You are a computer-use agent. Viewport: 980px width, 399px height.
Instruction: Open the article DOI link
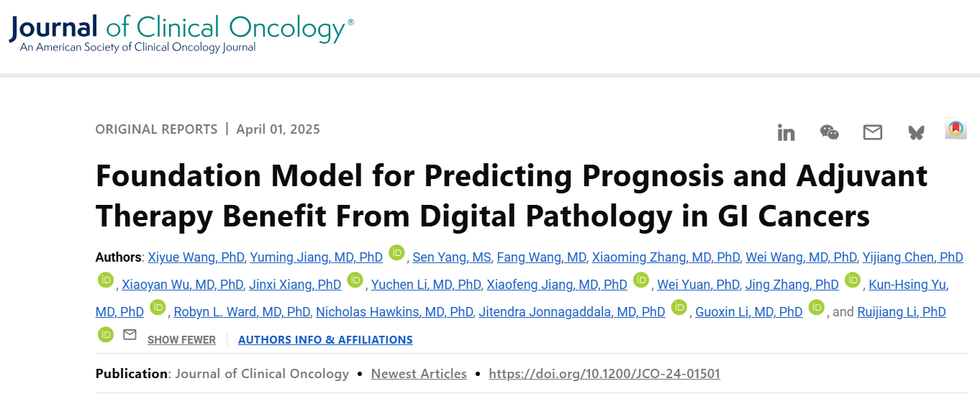point(604,374)
